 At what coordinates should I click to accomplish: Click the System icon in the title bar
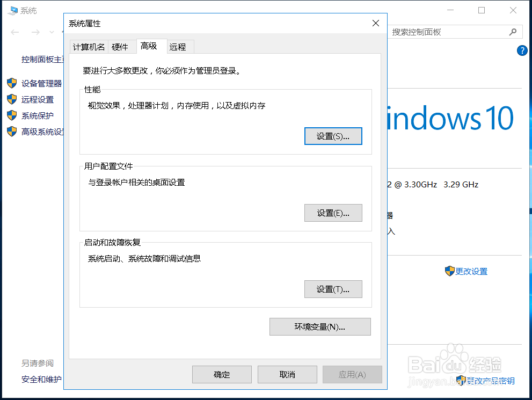[x=13, y=10]
